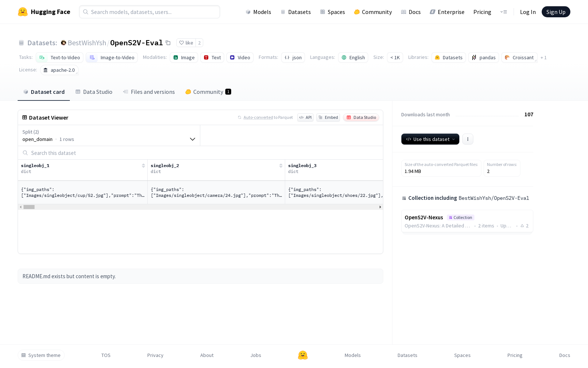Click the Croissant library tag
The width and height of the screenshot is (588, 368).
click(x=519, y=57)
